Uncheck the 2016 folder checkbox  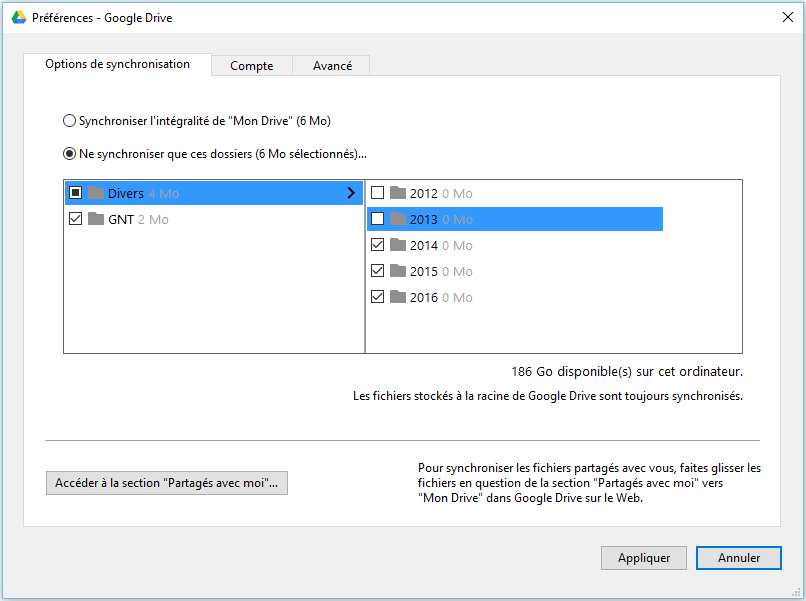pyautogui.click(x=377, y=297)
